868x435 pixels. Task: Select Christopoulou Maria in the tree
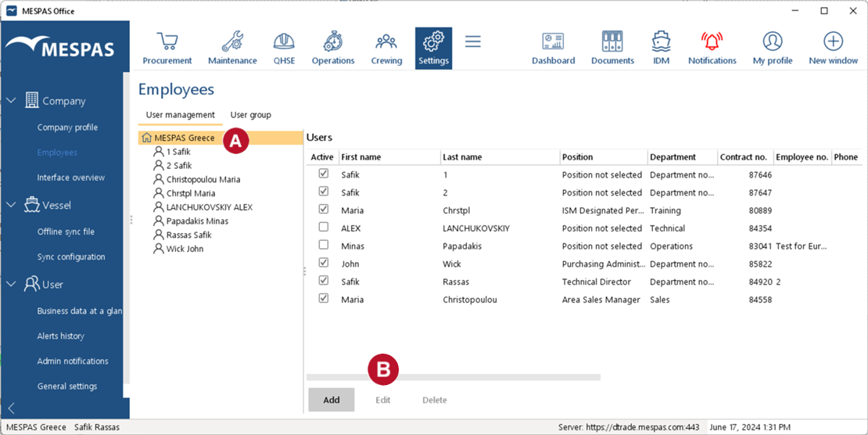pos(203,179)
